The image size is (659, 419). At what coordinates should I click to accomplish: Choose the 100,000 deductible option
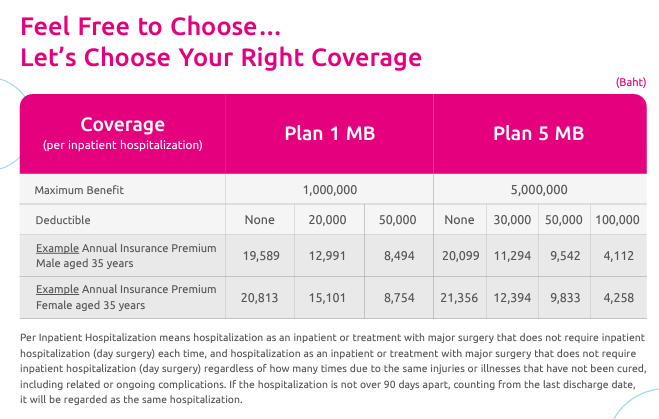pos(616,219)
